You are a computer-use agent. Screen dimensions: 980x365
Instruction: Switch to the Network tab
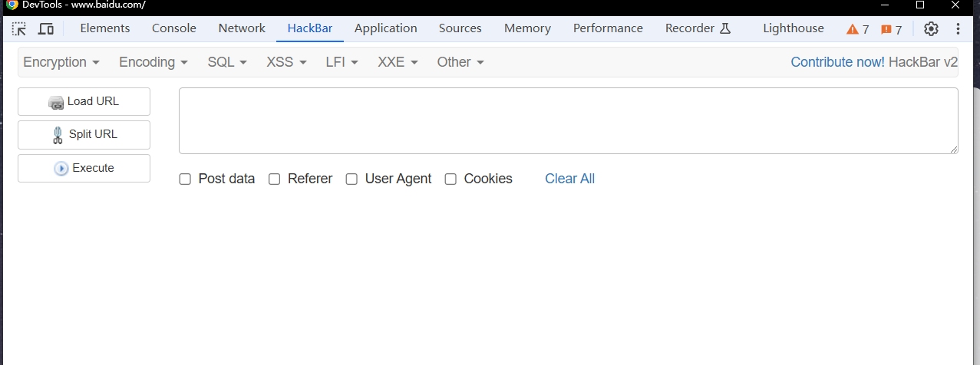coord(242,28)
